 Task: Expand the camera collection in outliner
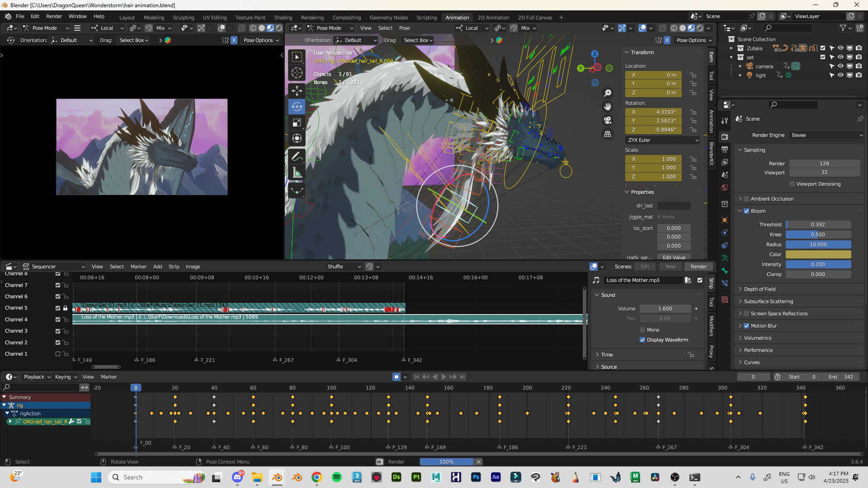coord(741,66)
